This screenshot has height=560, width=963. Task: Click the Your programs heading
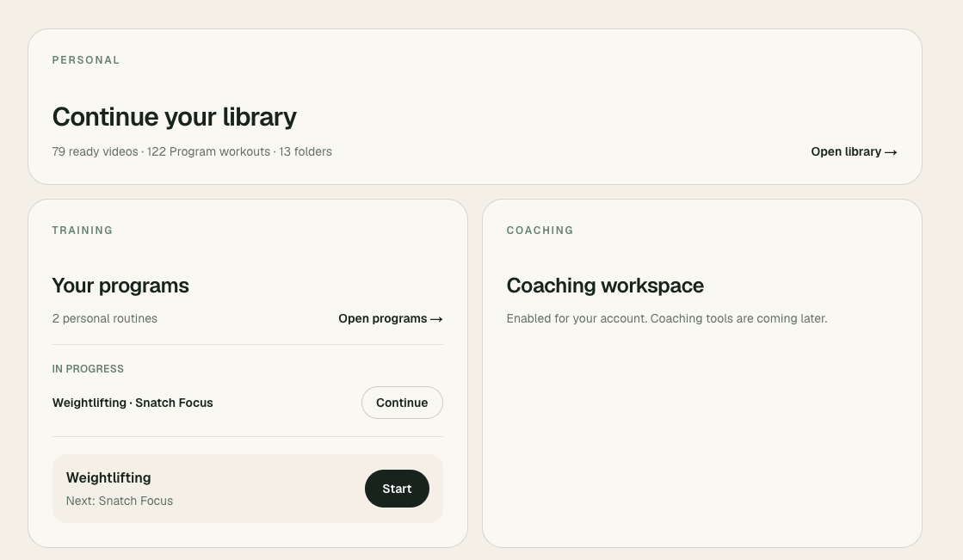click(x=120, y=286)
